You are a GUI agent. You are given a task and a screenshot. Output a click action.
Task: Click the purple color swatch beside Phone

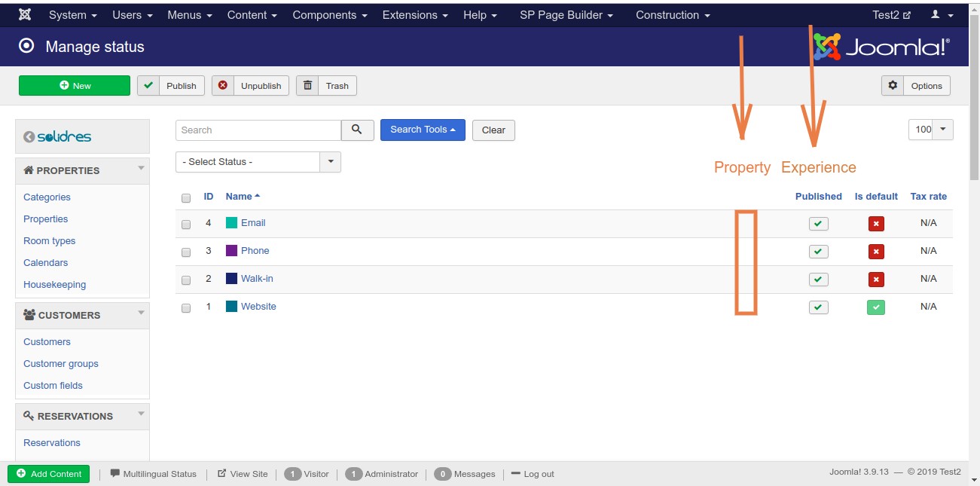click(231, 251)
